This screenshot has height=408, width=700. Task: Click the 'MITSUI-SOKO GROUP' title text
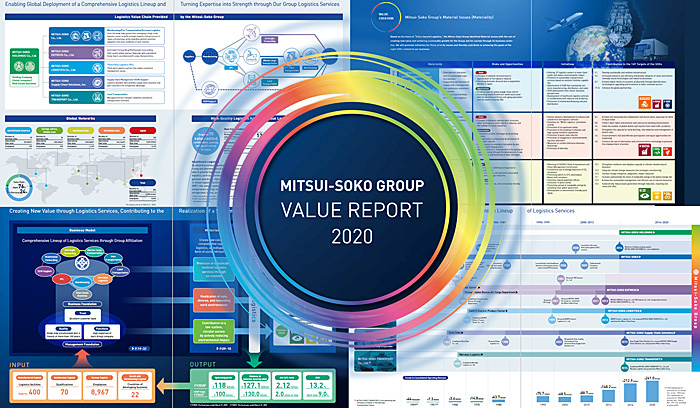coord(352,185)
